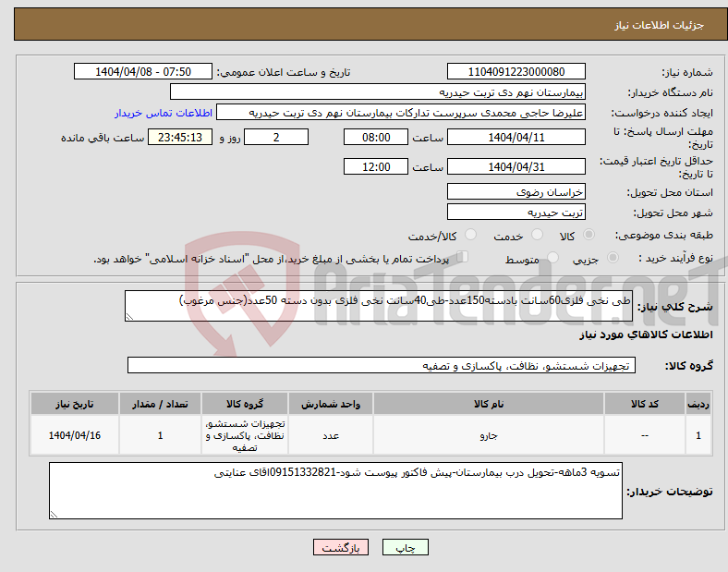
Task: Click the countdown timer 23:45:13
Action: (180, 138)
